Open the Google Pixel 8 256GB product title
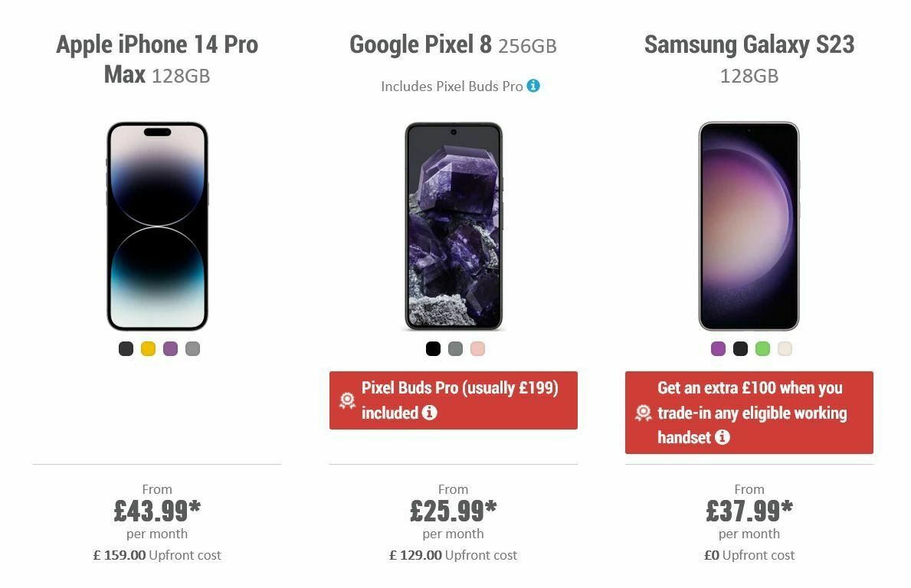911x588 pixels. [x=454, y=46]
